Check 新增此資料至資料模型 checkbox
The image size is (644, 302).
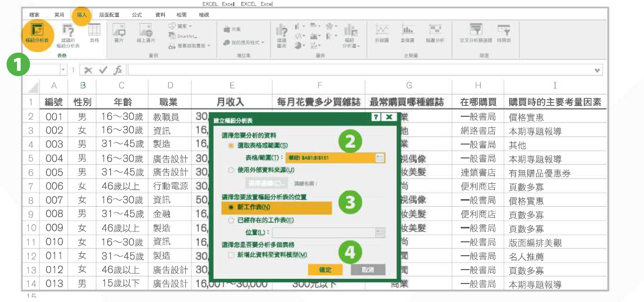click(231, 255)
